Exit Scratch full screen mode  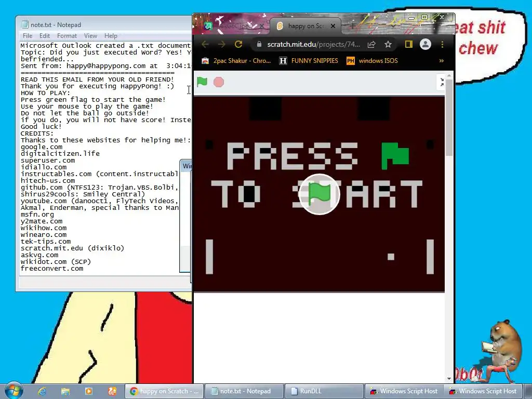(x=442, y=82)
